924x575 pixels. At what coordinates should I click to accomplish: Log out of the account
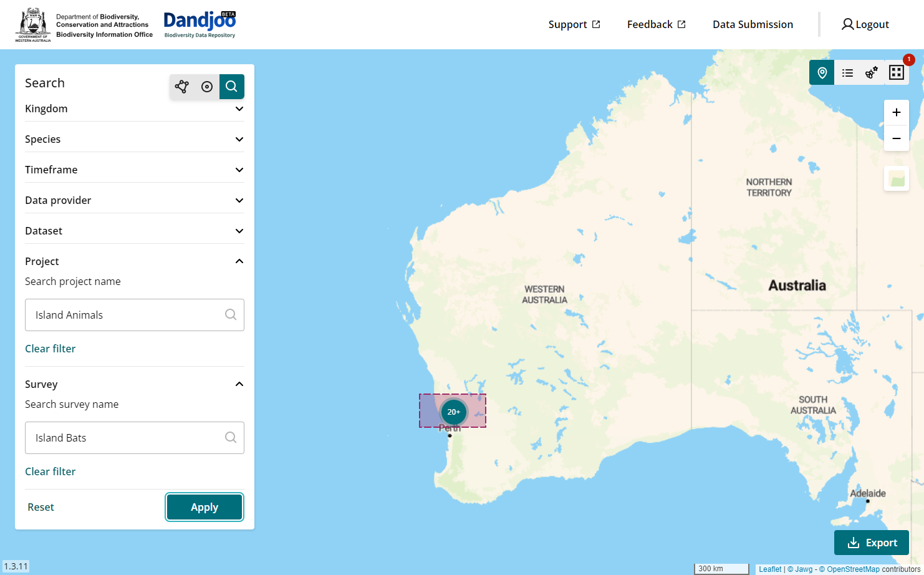tap(865, 24)
